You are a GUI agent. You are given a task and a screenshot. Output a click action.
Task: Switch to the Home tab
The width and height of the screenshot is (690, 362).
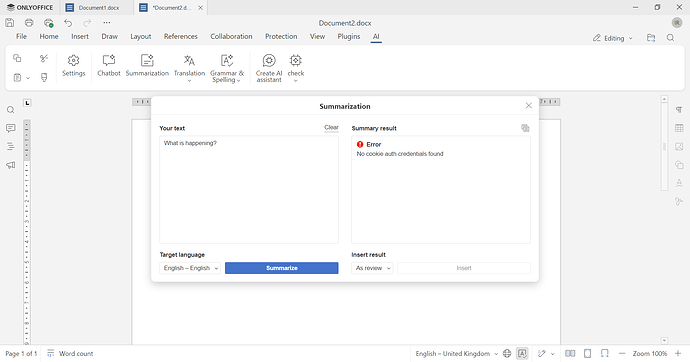coord(49,37)
